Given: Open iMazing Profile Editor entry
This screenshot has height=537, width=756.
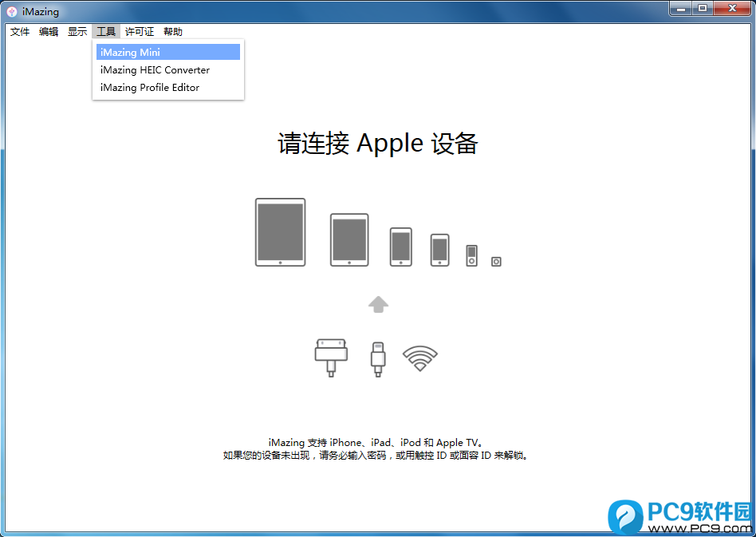Looking at the screenshot, I should point(167,87).
